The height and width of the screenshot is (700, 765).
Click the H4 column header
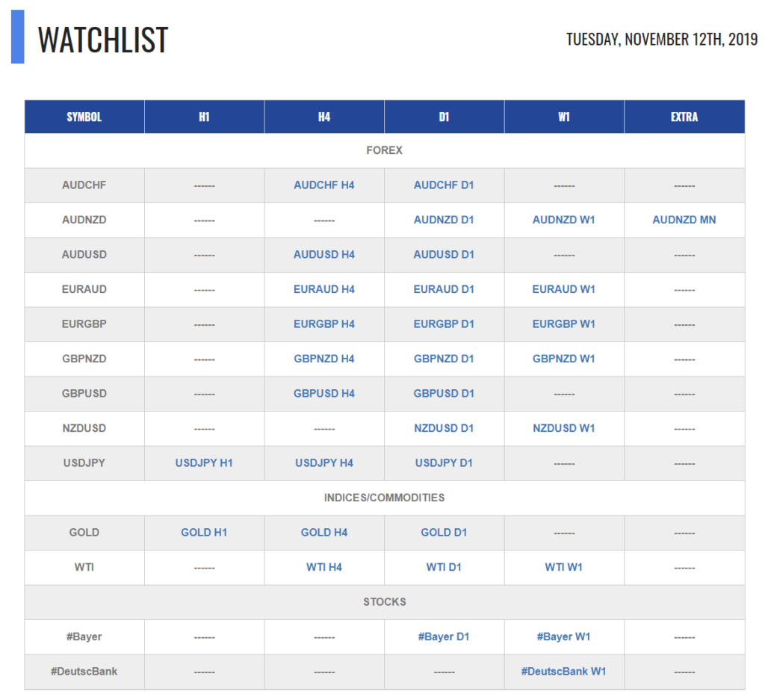click(x=324, y=117)
